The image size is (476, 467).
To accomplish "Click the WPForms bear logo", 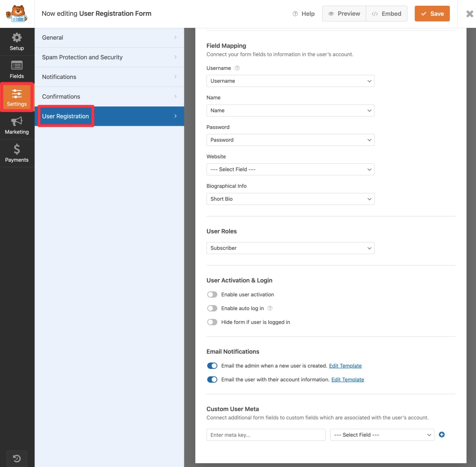I will 17,14.
